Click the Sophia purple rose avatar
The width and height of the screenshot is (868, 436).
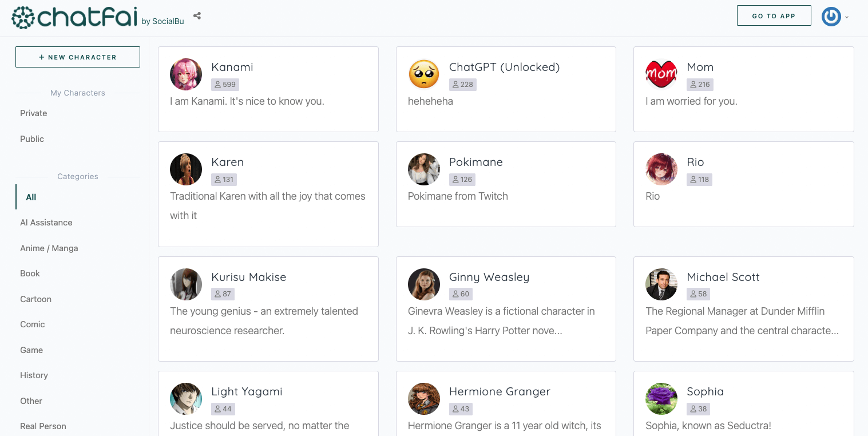tap(661, 399)
